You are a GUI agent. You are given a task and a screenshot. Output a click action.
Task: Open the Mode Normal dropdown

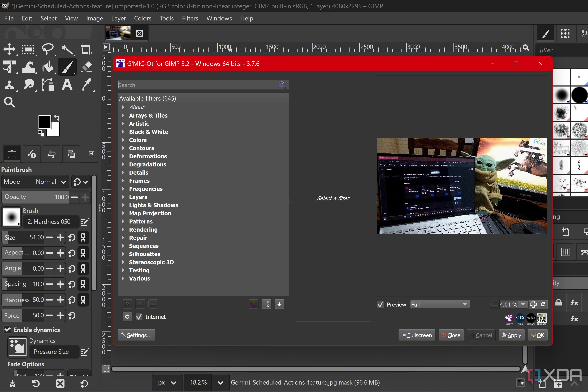(35, 182)
